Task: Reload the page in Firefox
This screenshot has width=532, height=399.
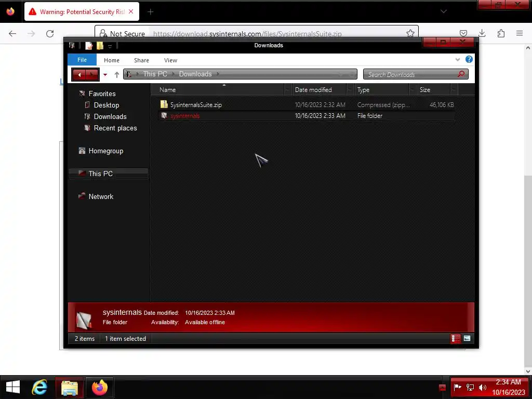Action: click(x=50, y=33)
